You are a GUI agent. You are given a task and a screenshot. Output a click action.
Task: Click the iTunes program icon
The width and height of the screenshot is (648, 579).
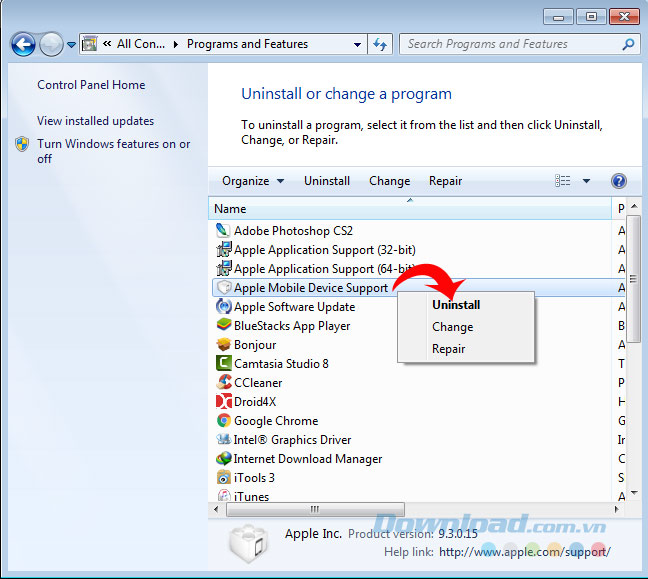click(x=224, y=495)
